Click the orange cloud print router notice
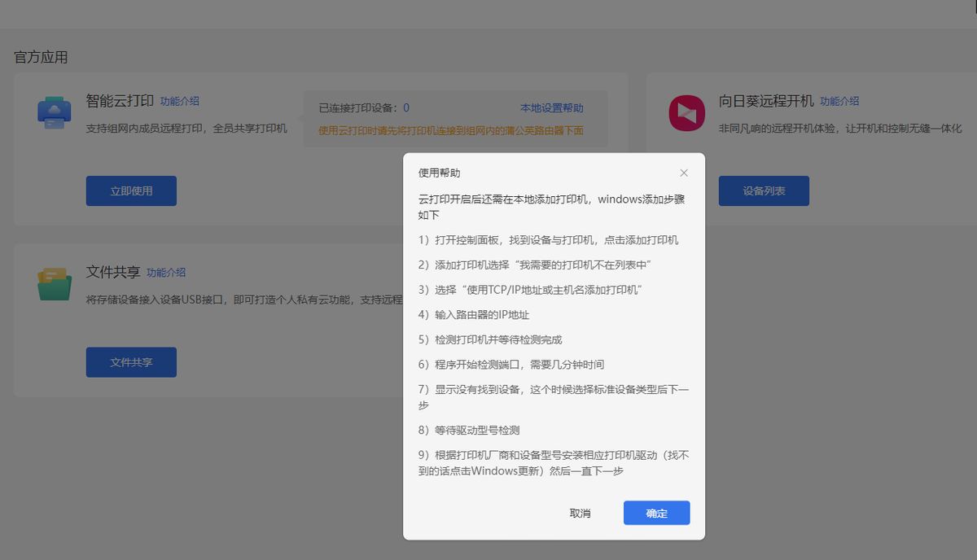977x560 pixels. (x=450, y=130)
